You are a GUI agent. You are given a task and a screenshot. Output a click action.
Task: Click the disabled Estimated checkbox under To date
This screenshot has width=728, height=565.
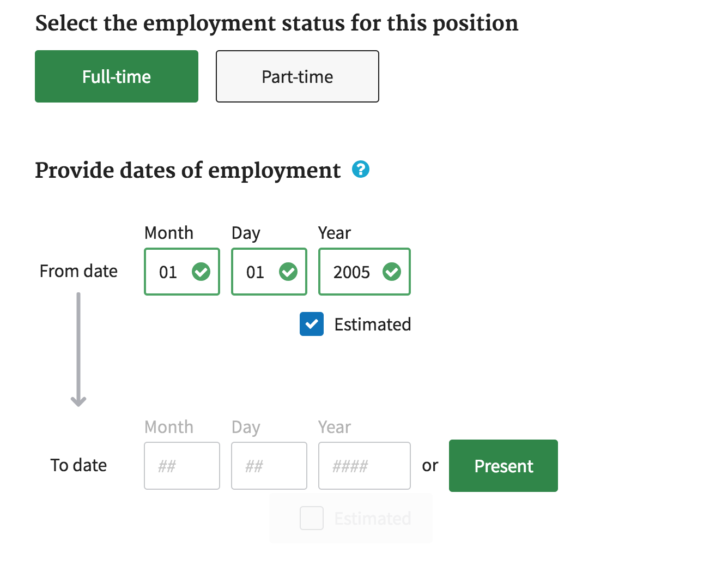pyautogui.click(x=311, y=518)
